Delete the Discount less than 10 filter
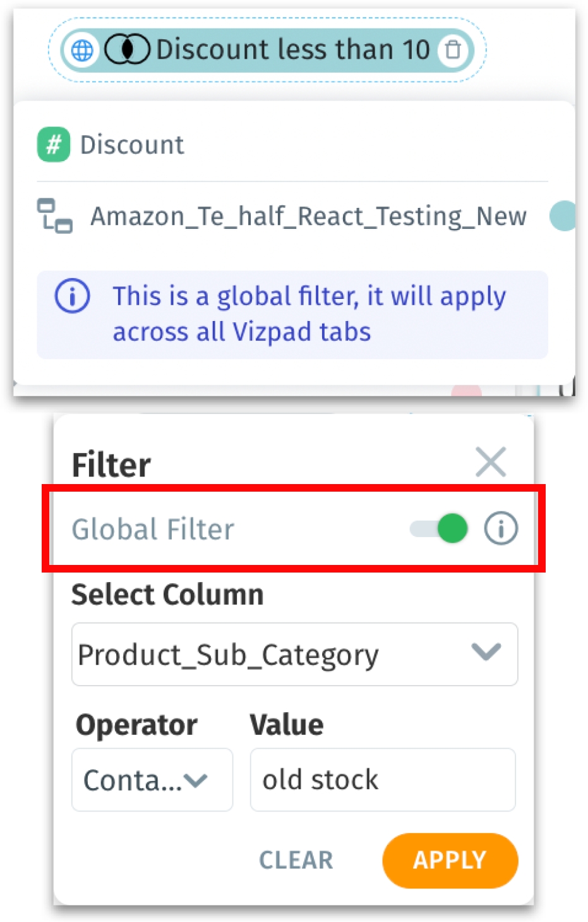 pyautogui.click(x=453, y=49)
